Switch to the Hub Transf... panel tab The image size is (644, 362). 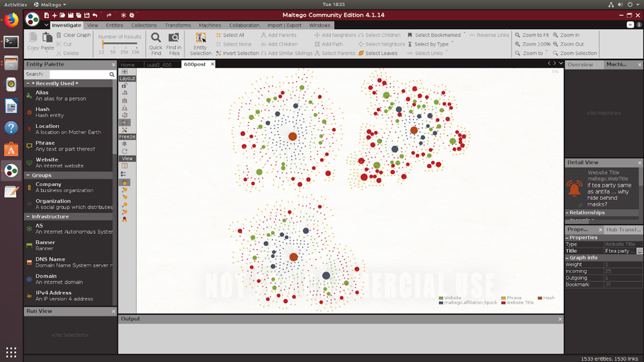tap(623, 230)
